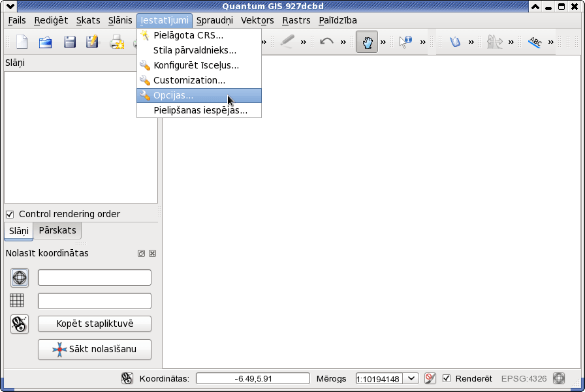Choose Pielāgota CRS... menu entry
585x392 pixels.
(199, 35)
